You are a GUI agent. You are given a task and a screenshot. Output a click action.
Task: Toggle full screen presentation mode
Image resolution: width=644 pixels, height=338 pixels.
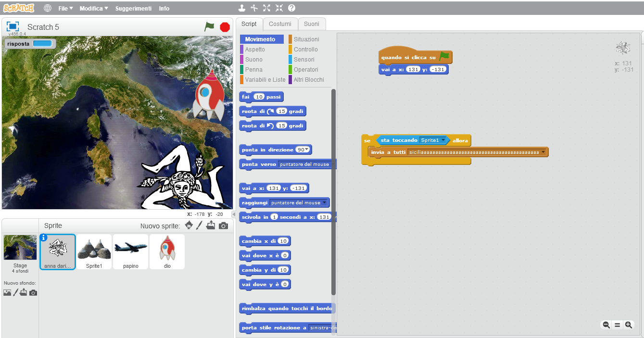click(x=13, y=27)
